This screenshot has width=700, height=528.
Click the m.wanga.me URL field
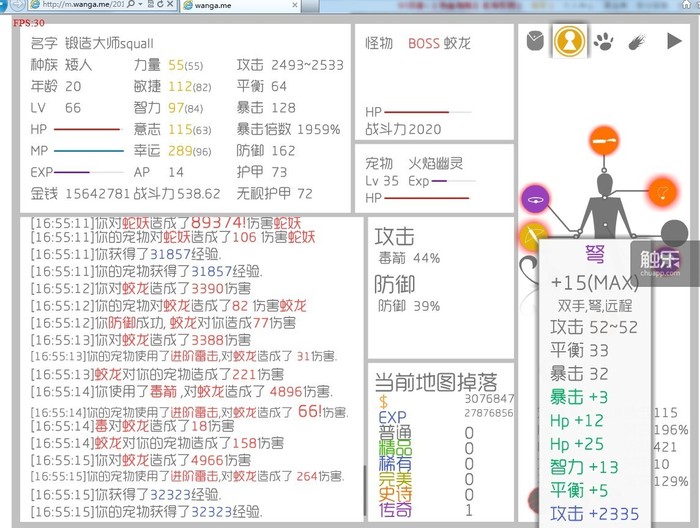83,4
